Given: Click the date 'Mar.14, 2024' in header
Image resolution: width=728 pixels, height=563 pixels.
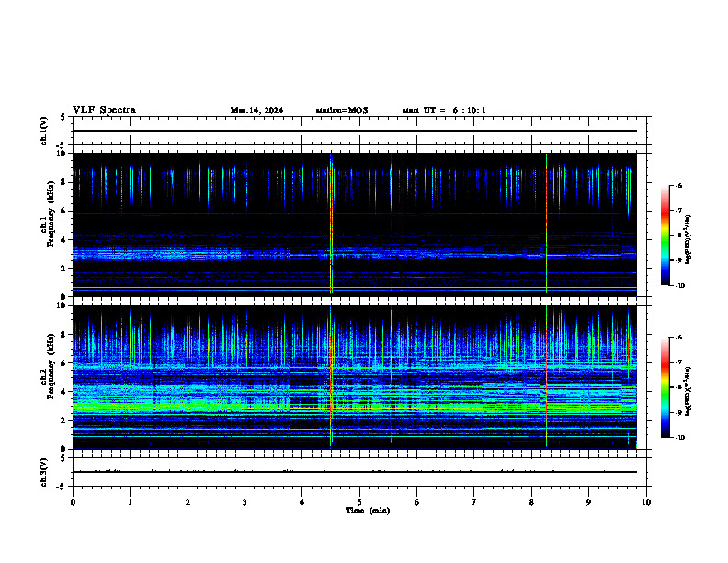Looking at the screenshot, I should (x=256, y=110).
